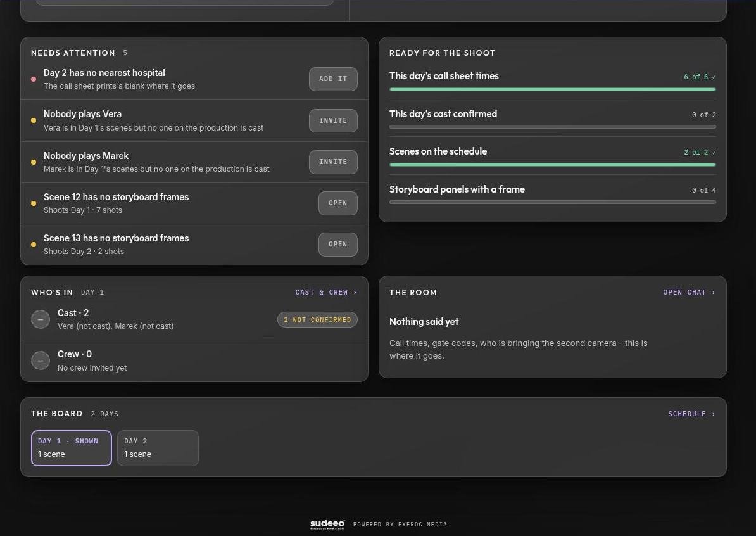Click the cast confirmed progress bar

coord(553,127)
